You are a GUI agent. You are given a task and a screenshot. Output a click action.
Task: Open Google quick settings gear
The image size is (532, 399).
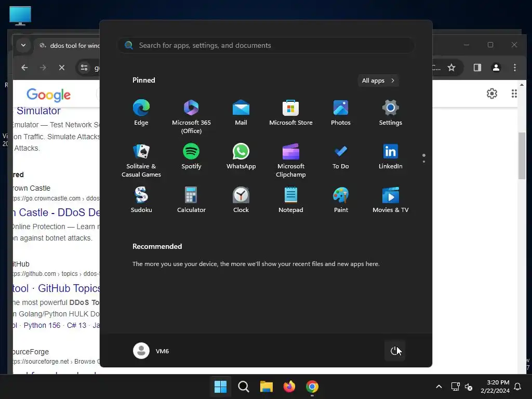[491, 94]
